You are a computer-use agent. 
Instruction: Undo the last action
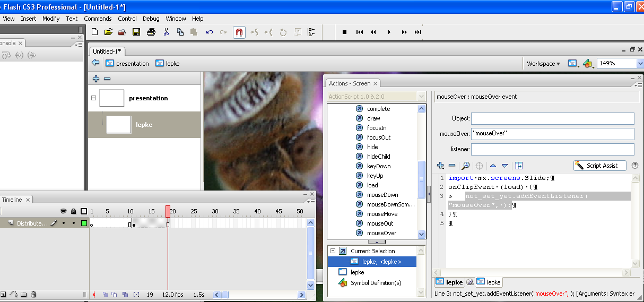point(210,32)
